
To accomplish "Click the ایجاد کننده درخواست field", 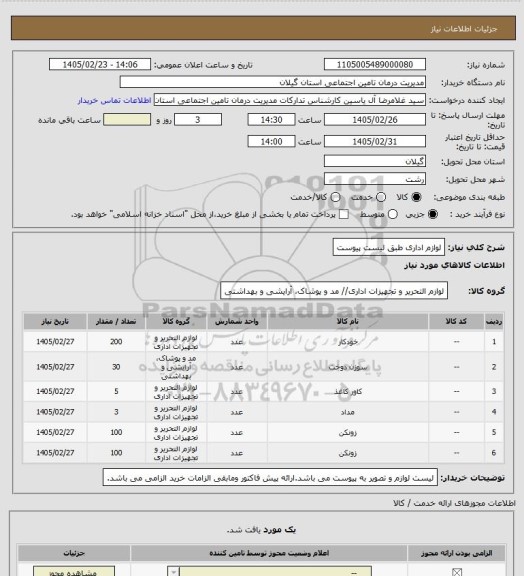I will tap(290, 100).
